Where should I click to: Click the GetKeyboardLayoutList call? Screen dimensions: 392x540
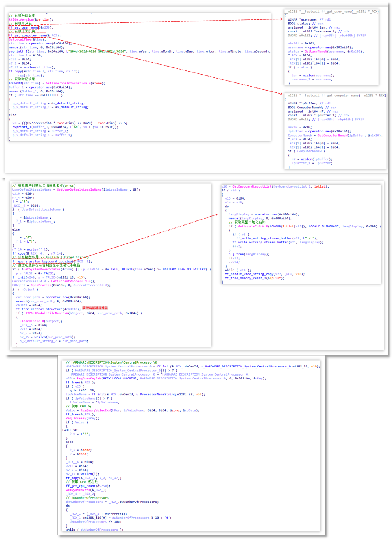[252, 186]
